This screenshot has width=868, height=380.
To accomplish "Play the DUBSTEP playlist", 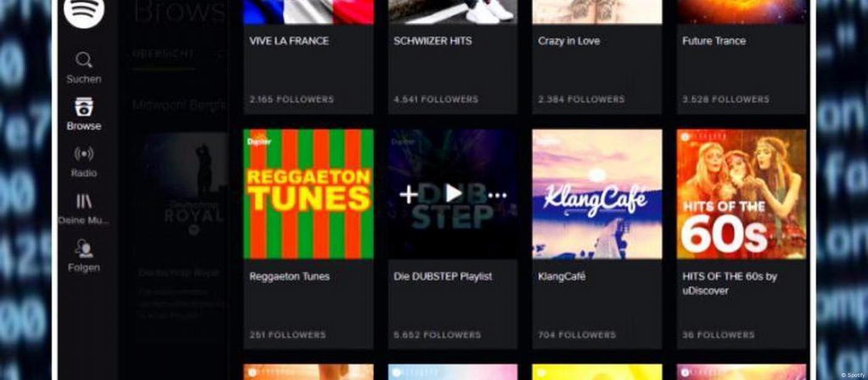I will point(454,193).
